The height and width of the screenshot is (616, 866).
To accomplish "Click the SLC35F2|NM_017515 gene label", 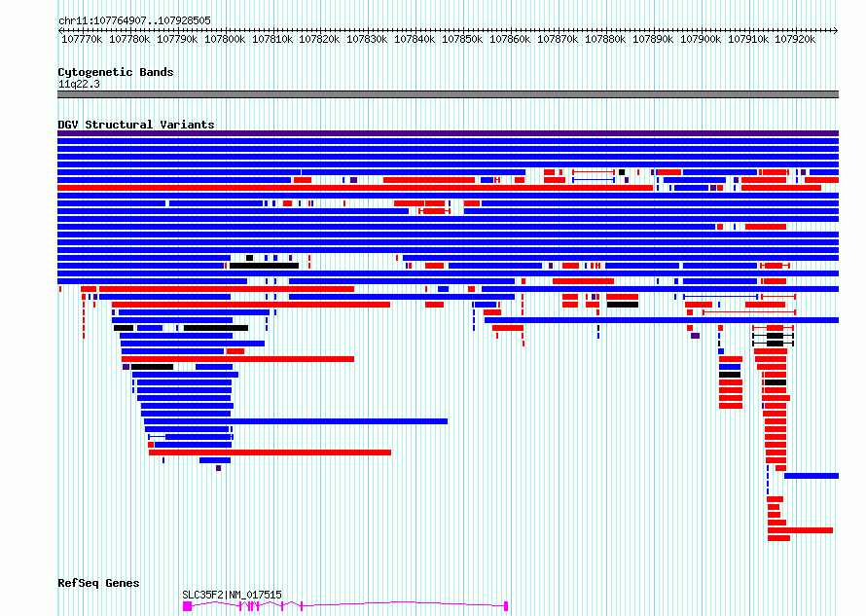I will coord(232,595).
